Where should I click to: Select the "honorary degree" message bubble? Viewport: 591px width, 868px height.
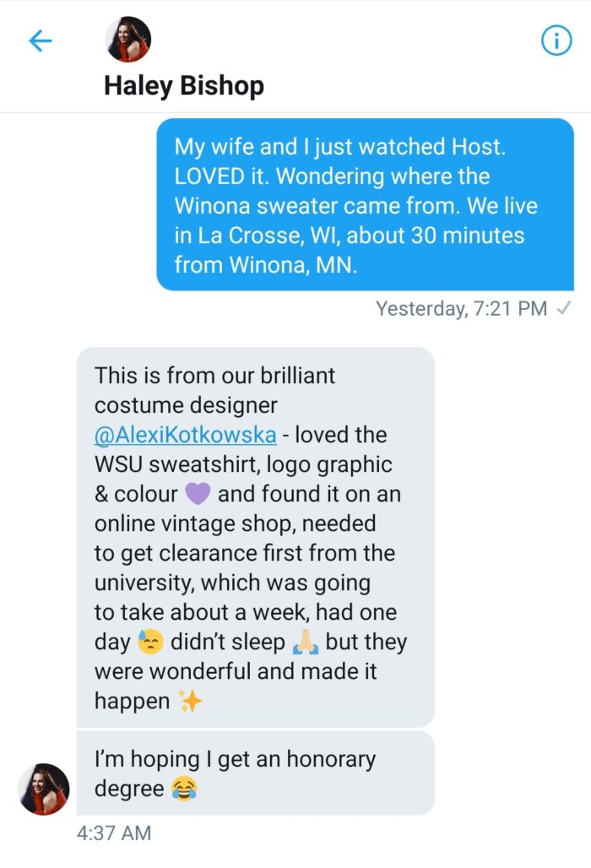255,773
